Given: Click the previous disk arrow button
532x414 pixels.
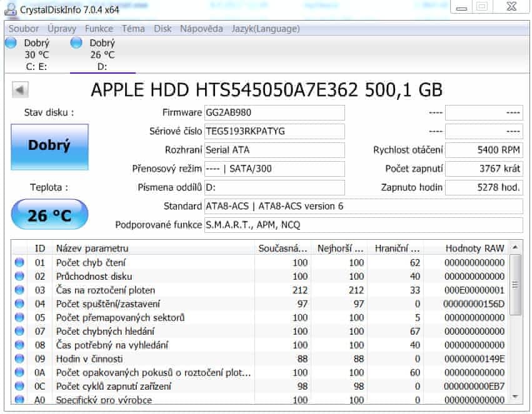Looking at the screenshot, I should tap(20, 90).
